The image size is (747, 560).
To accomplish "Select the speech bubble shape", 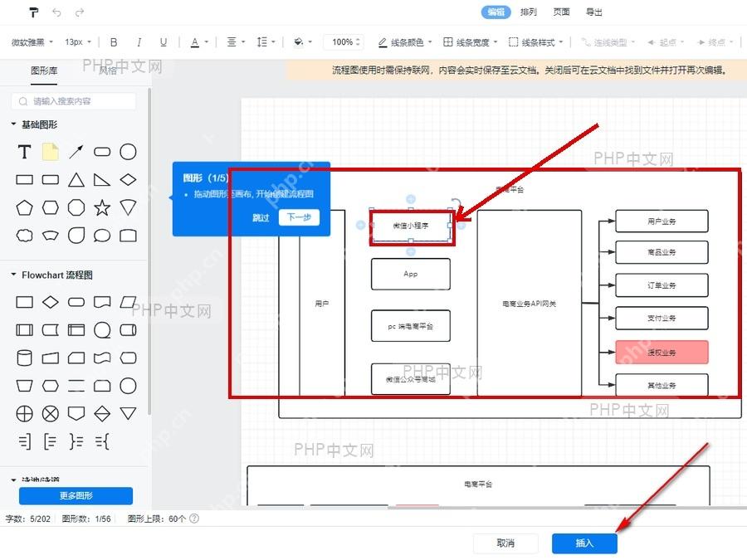I will click(102, 236).
